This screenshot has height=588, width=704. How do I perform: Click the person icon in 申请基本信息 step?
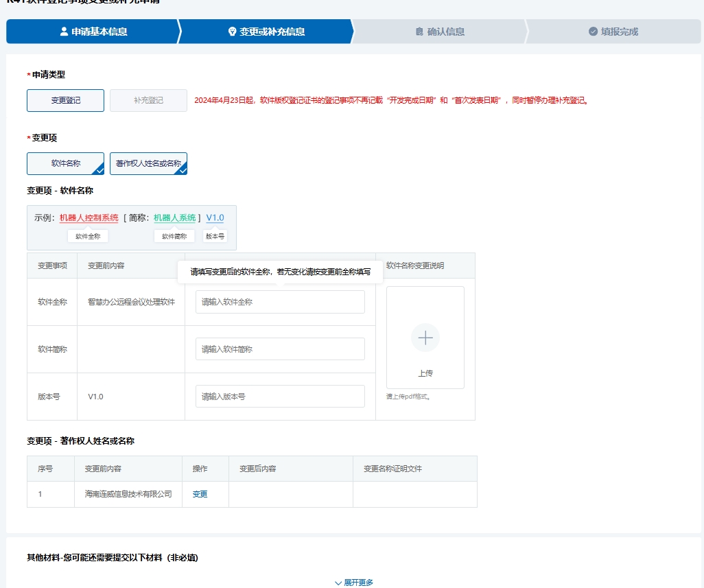pos(64,32)
